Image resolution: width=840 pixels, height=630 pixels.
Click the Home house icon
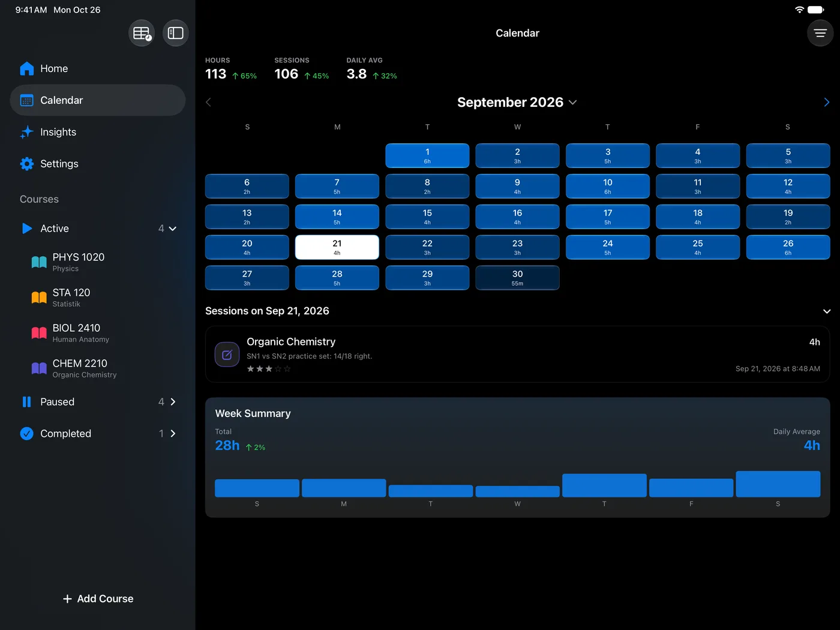tap(27, 69)
